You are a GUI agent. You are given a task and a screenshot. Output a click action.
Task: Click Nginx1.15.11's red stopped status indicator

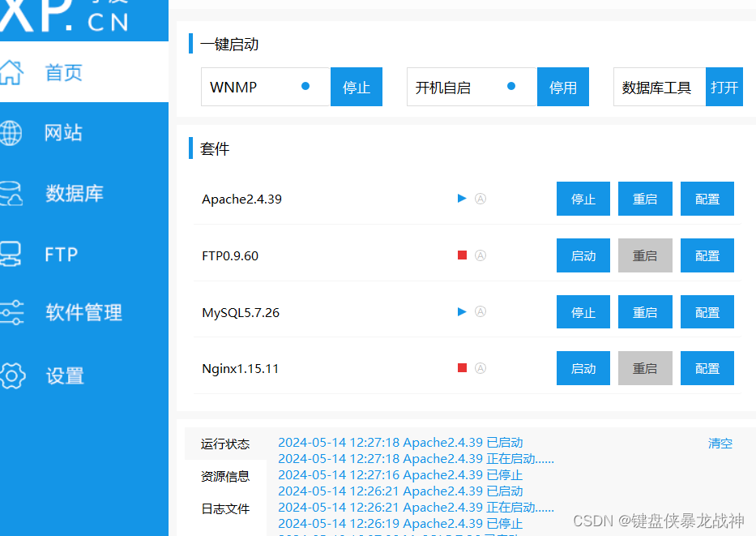tap(461, 367)
